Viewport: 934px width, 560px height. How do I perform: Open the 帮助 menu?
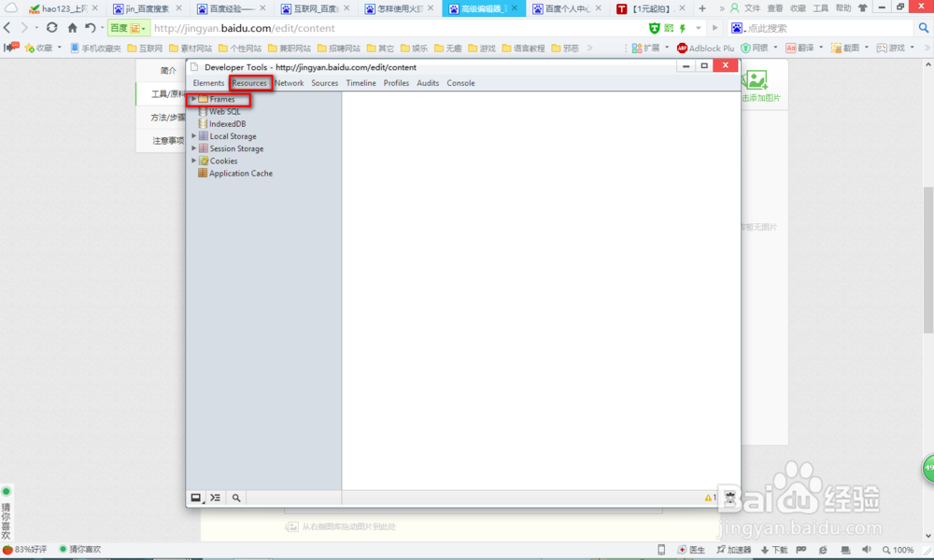point(843,8)
